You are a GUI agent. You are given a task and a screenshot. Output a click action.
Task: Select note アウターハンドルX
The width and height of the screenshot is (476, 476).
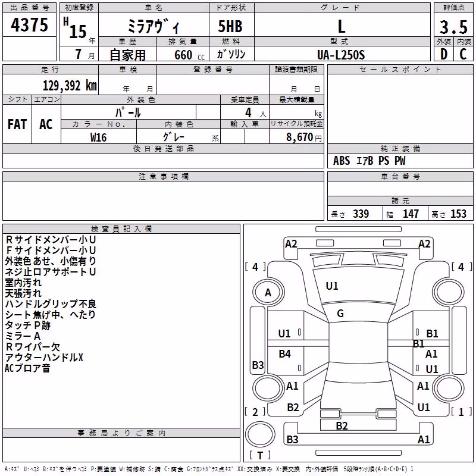point(44,358)
